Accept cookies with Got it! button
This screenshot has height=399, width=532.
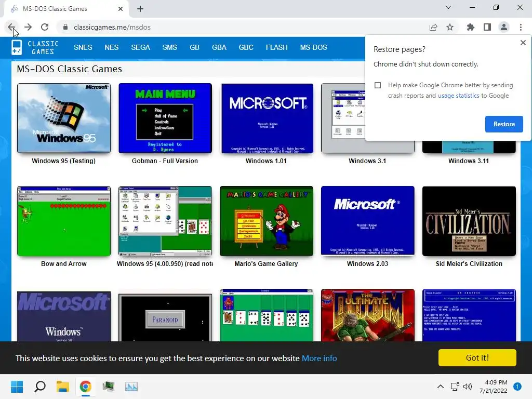[477, 357]
